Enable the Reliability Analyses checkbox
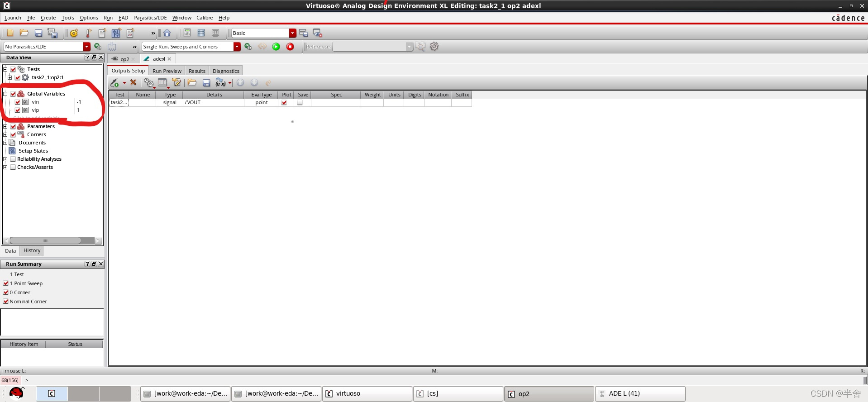This screenshot has width=868, height=402. [x=13, y=159]
